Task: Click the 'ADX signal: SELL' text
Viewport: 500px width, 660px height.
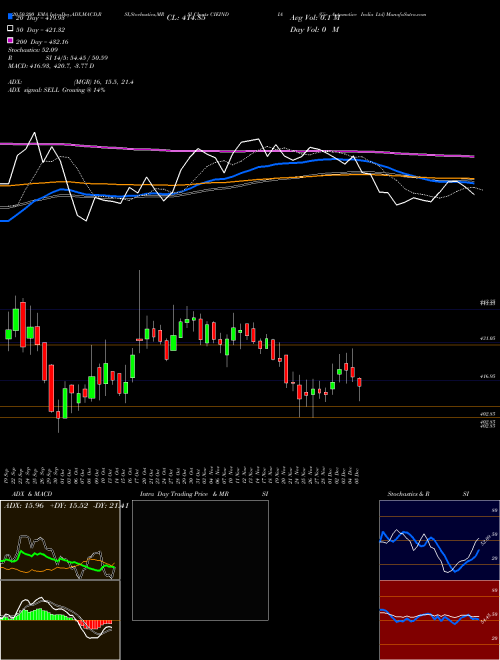Action: point(35,90)
